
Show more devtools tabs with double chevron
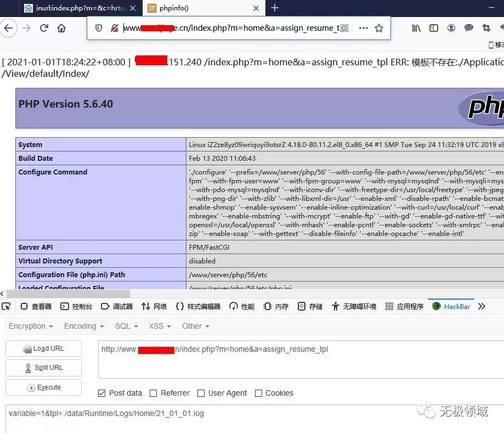(482, 307)
